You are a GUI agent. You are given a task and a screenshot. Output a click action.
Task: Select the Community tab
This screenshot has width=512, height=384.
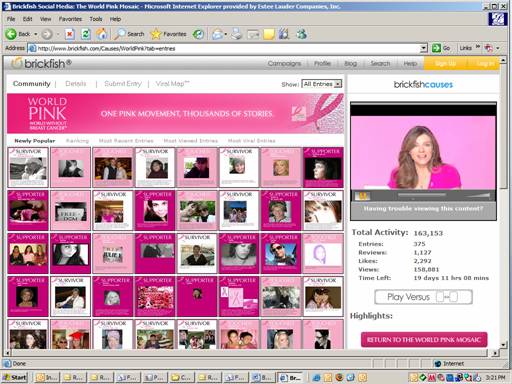(32, 84)
